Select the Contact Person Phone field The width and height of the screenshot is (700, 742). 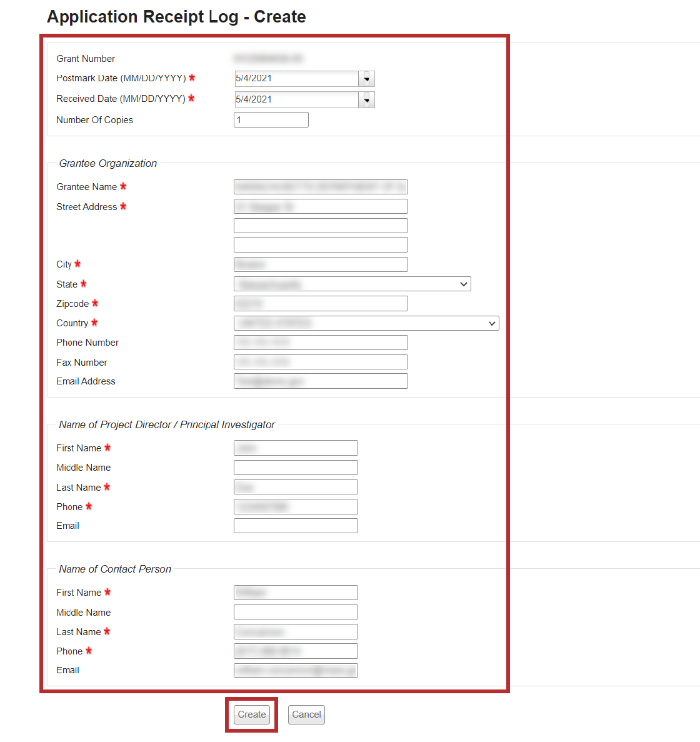[x=296, y=651]
